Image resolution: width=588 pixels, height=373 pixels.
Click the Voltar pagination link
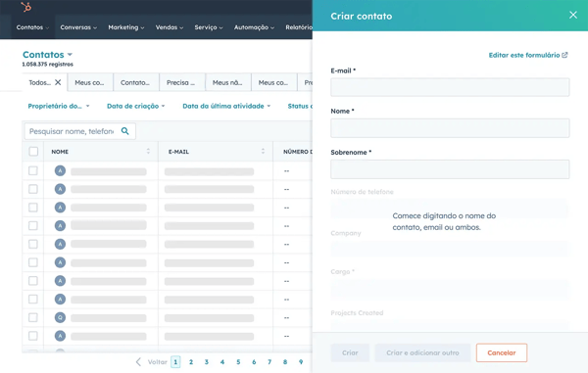tap(157, 362)
